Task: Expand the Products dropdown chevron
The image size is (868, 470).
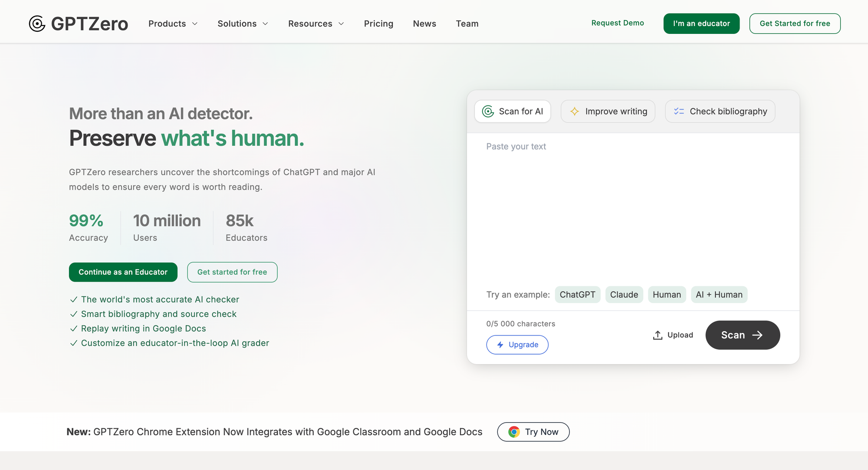Action: pyautogui.click(x=195, y=23)
